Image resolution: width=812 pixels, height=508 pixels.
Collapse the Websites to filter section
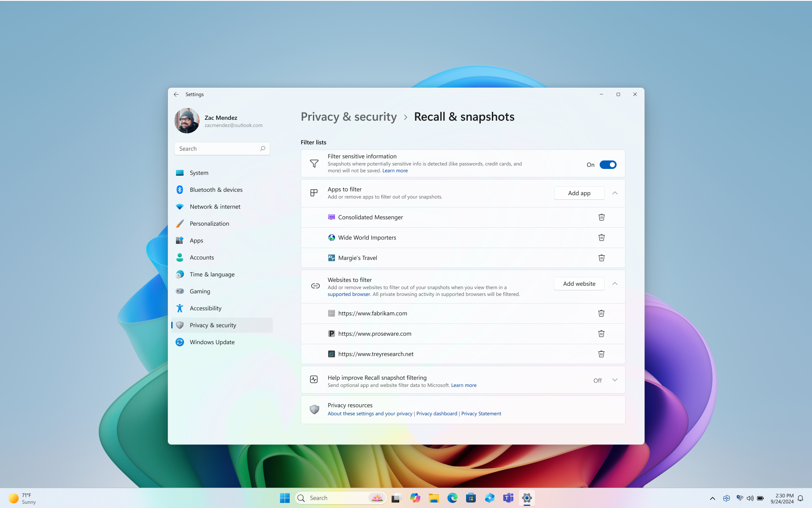615,283
